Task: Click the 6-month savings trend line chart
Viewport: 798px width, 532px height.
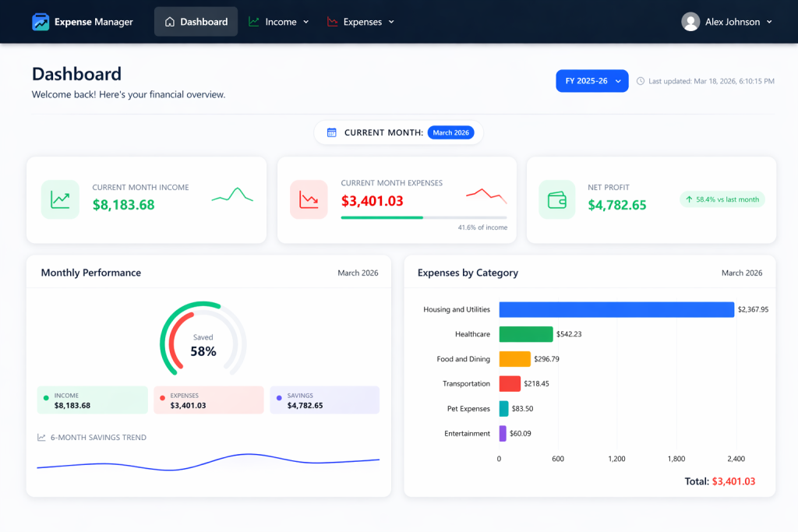Action: (208, 463)
